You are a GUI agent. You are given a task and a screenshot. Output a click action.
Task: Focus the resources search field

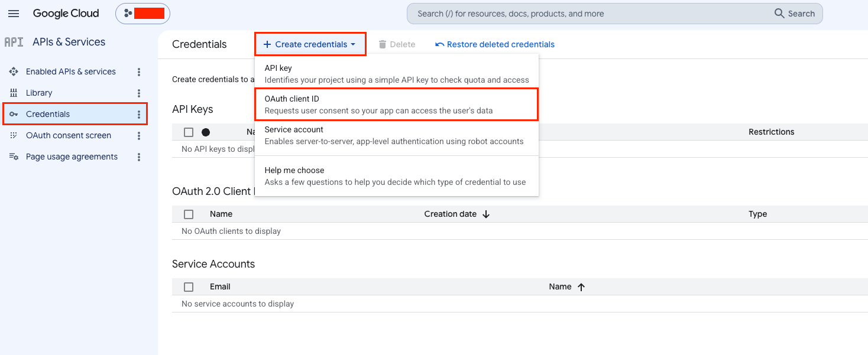click(591, 14)
